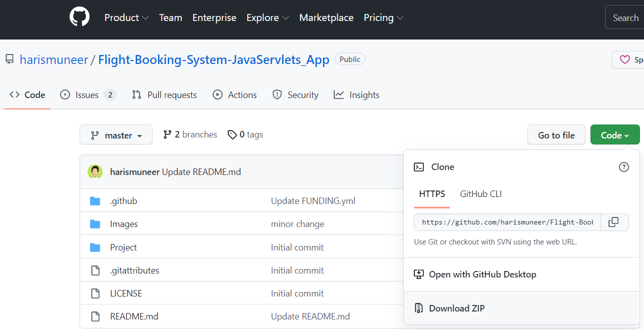Open Flight-Booking-System-JavaServlets_App repository link
The image size is (644, 330).
(x=214, y=60)
